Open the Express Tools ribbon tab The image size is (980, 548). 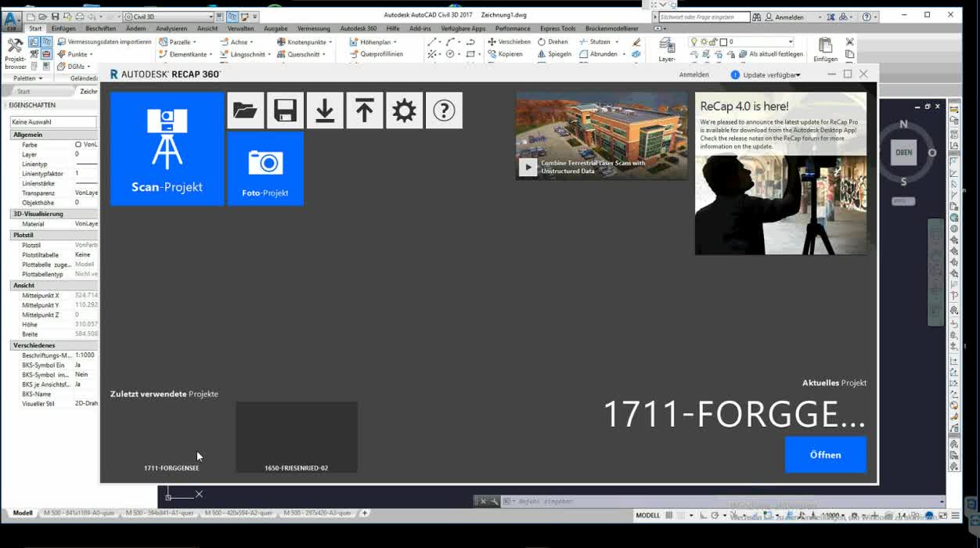557,28
